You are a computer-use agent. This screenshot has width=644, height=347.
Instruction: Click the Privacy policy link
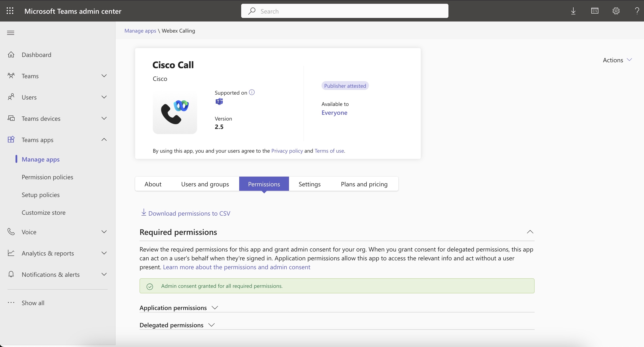click(x=287, y=150)
